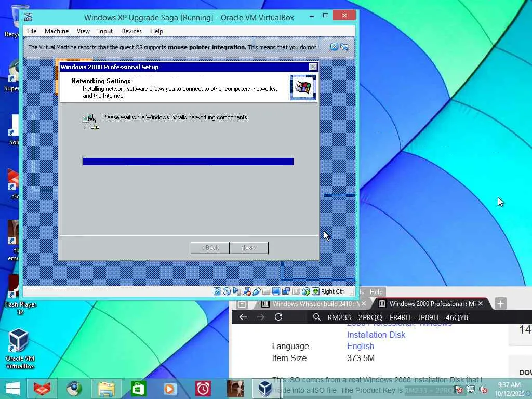Click the English language link
This screenshot has width=532, height=399.
[361, 347]
